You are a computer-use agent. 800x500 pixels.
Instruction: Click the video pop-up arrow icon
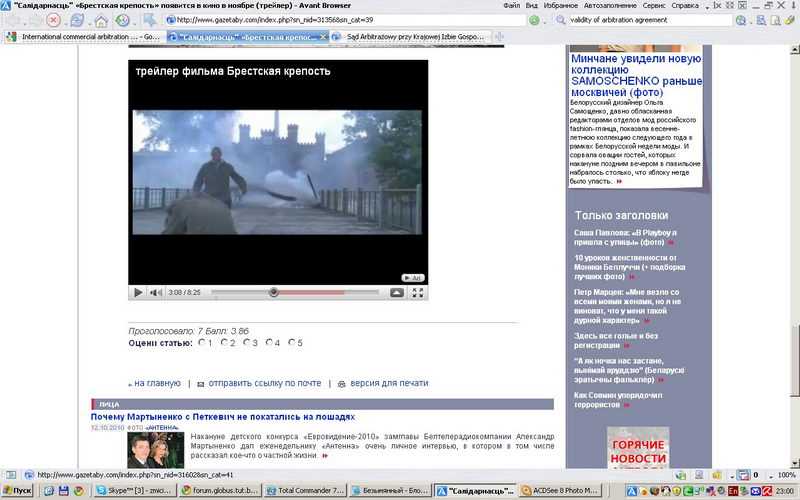coord(397,292)
